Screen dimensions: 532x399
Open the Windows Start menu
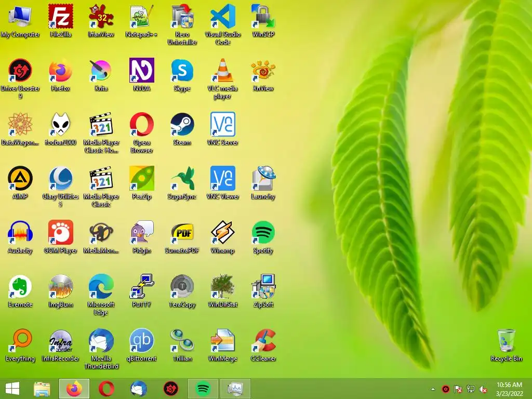[x=12, y=389]
